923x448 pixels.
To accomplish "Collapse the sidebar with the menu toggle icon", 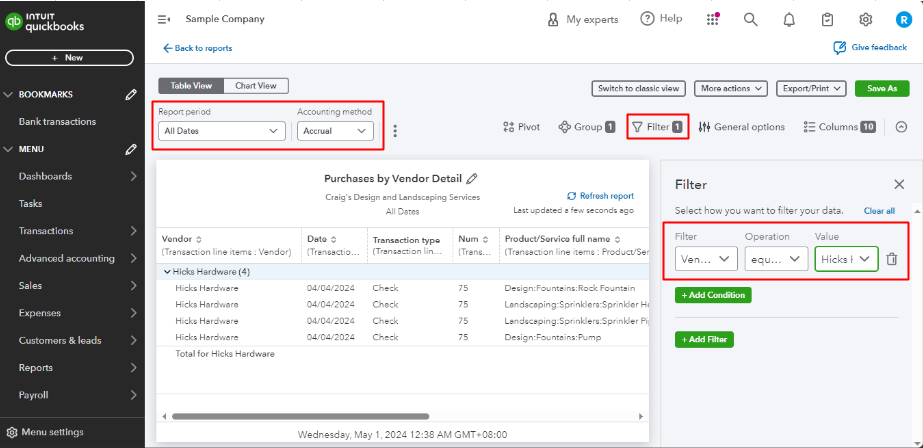I will [164, 19].
